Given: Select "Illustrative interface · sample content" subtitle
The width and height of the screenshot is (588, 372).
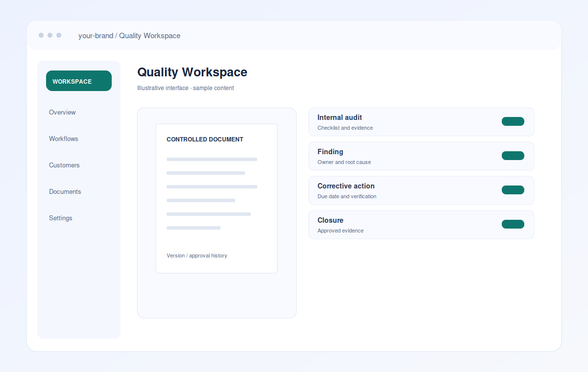Looking at the screenshot, I should 186,88.
